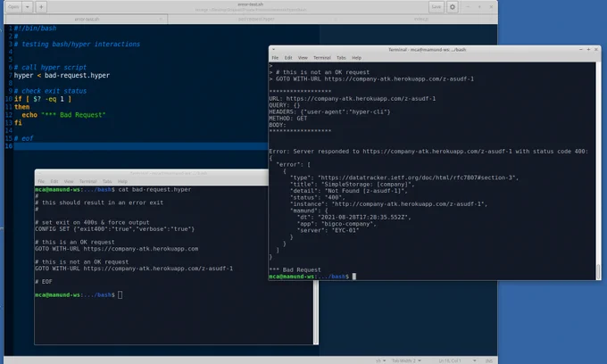This screenshot has width=607, height=364.
Task: Open the Ln 16, Col 1 position dropdown
Action: tap(457, 360)
